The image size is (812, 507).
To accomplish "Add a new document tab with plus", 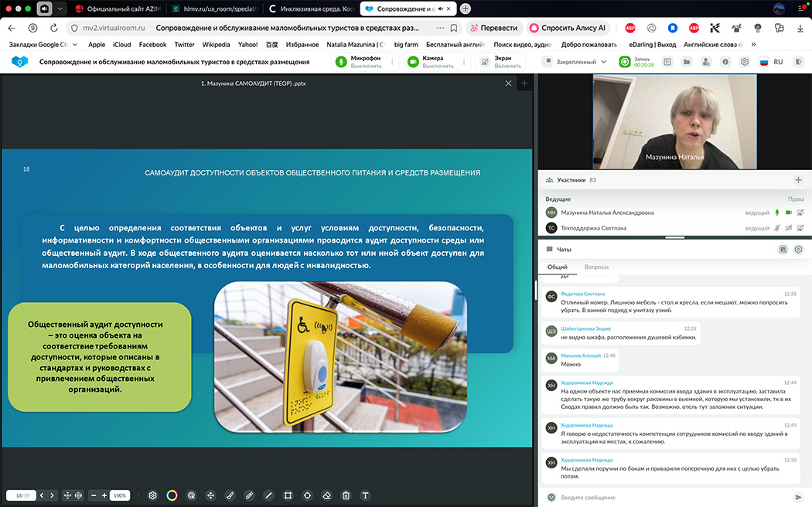I will (524, 83).
